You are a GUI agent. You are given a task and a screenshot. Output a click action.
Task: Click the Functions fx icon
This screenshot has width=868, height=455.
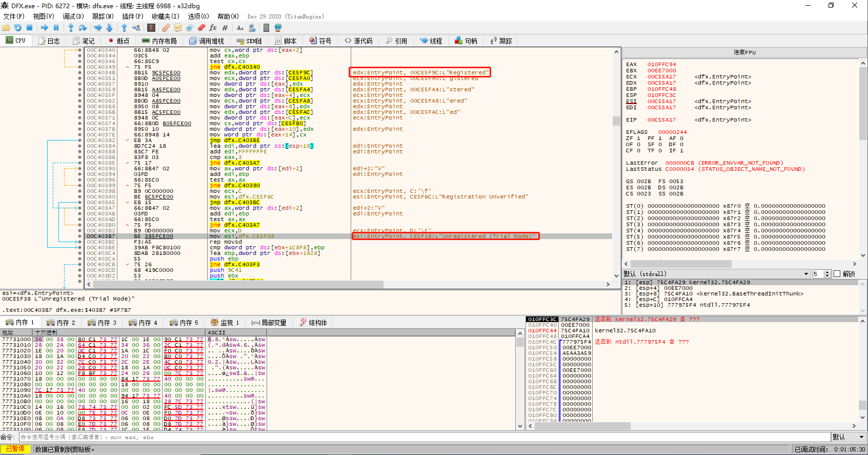click(x=213, y=28)
